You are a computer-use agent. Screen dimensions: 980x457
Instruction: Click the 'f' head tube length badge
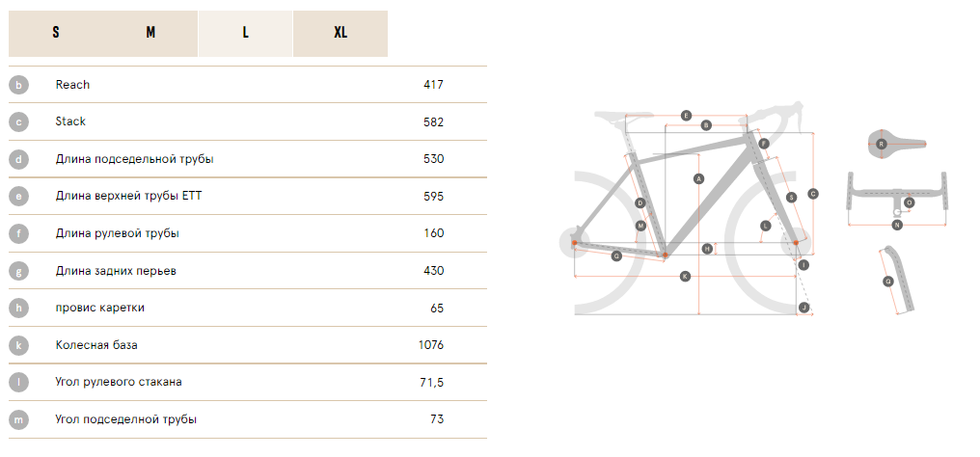(18, 233)
